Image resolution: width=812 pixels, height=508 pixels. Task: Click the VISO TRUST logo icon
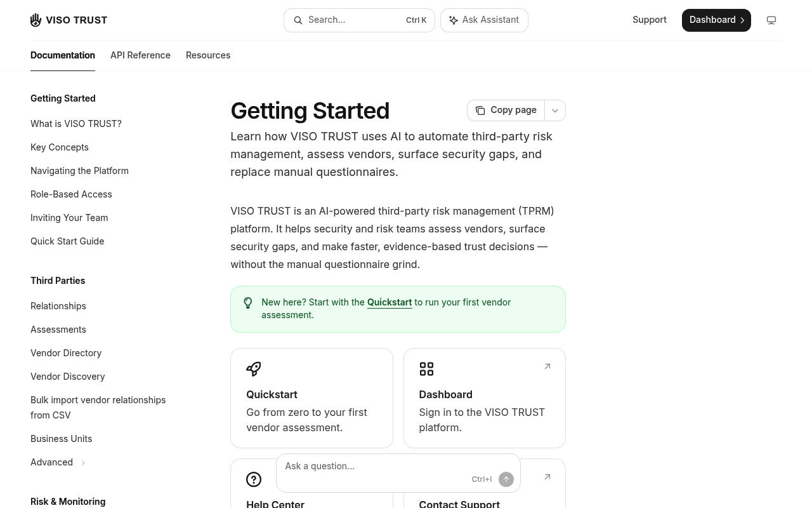36,20
